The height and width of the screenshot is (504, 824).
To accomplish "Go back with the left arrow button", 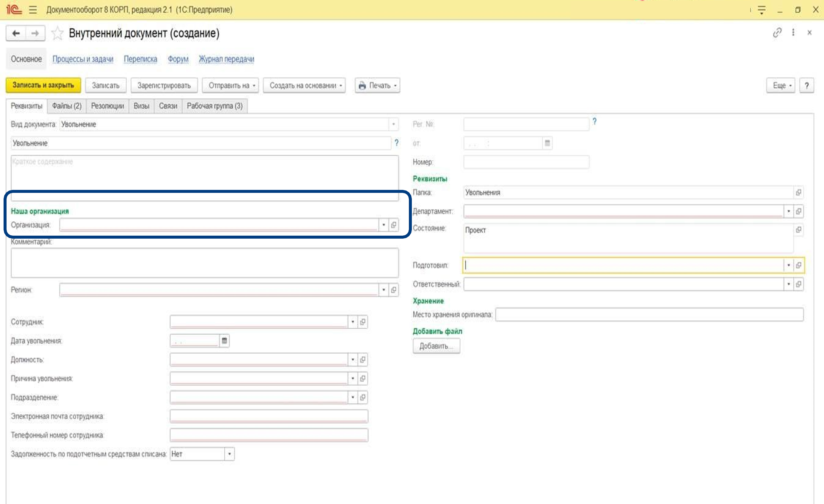I will pos(16,33).
